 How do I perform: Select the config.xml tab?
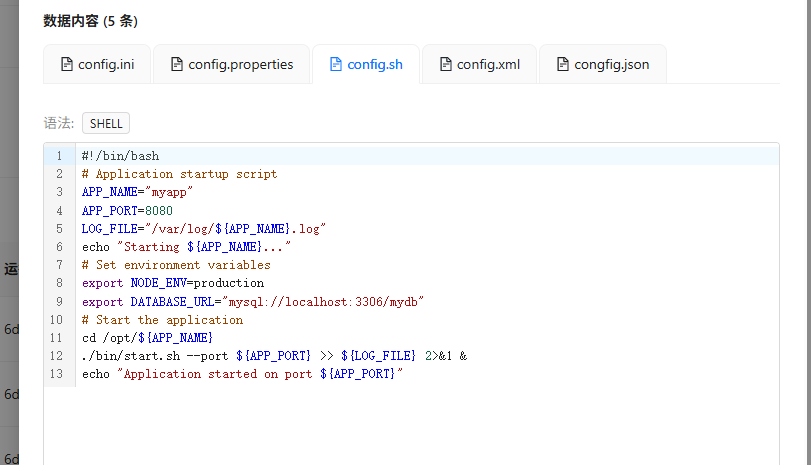click(488, 65)
